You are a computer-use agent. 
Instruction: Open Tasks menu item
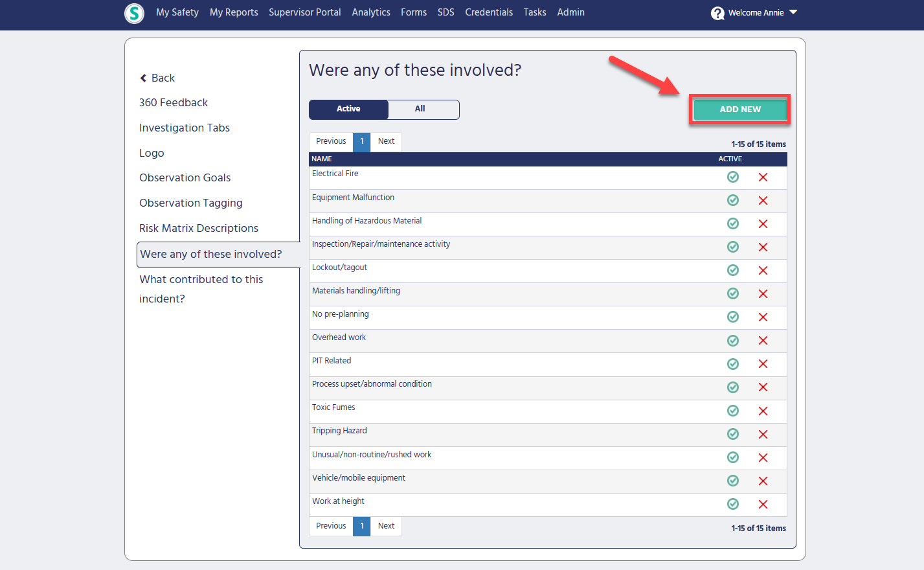point(535,12)
